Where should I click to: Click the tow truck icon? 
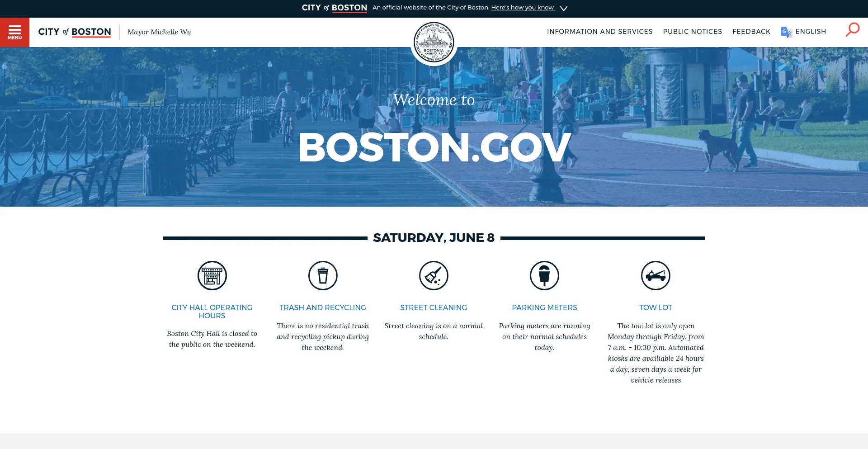[x=656, y=275]
